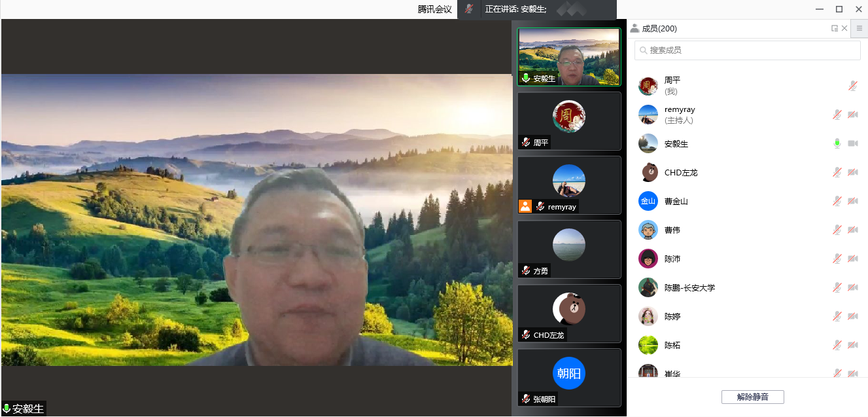868x417 pixels.
Task: Close the 成员 members panel
Action: (844, 28)
